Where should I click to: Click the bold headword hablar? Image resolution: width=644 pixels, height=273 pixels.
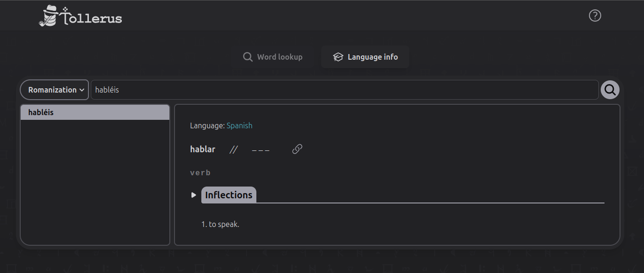(x=202, y=149)
